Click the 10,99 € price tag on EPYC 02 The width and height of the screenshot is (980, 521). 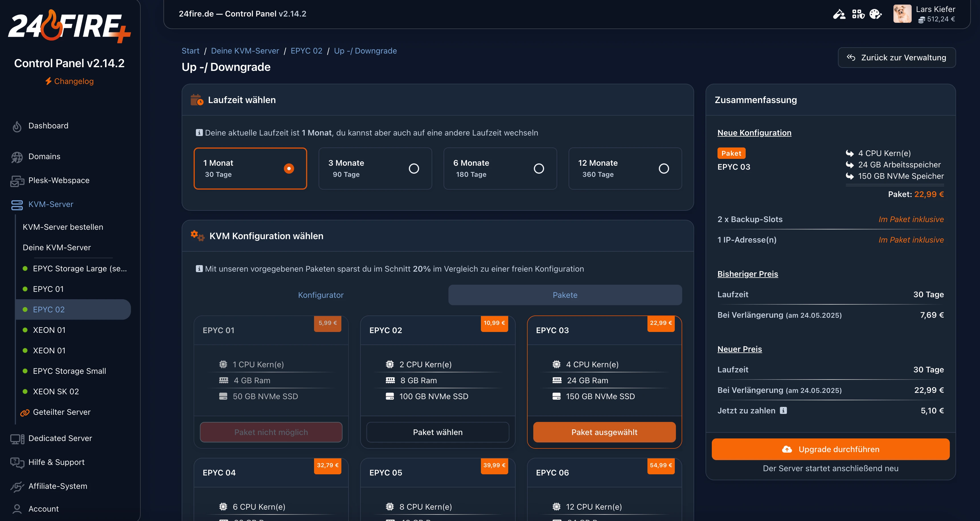tap(494, 323)
